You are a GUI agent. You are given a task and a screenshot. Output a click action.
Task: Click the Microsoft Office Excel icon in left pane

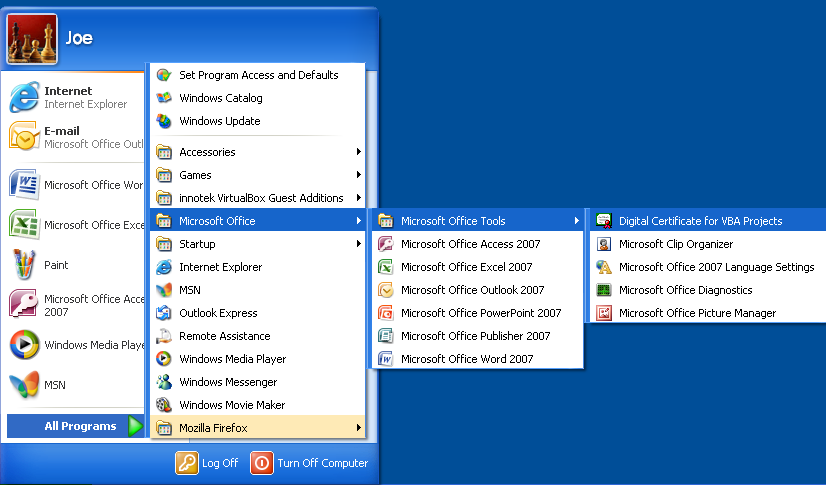(24, 224)
